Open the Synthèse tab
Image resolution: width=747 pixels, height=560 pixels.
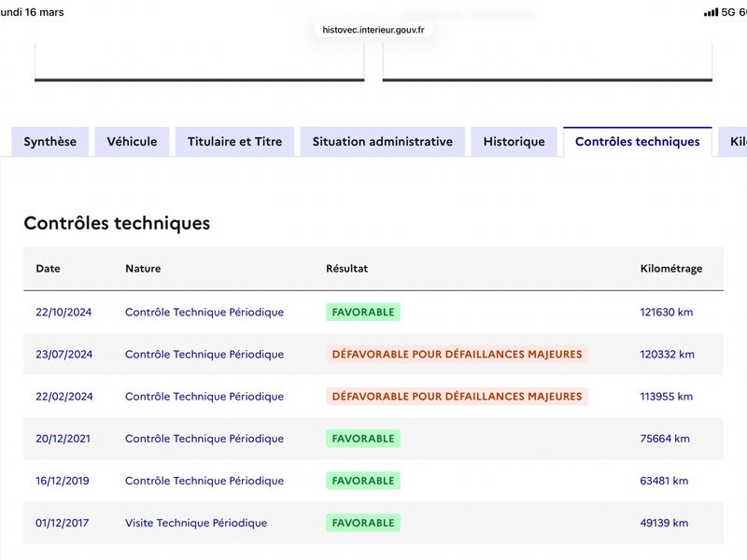[x=50, y=142]
